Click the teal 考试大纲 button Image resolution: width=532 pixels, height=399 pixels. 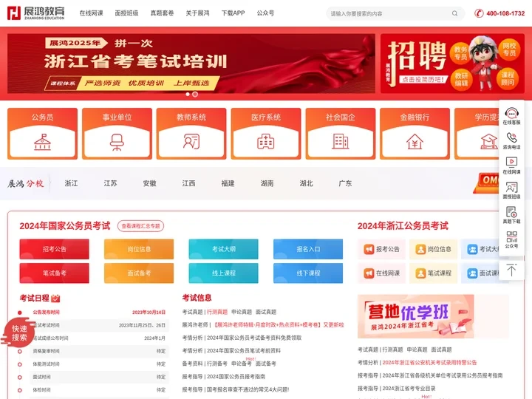coord(224,249)
